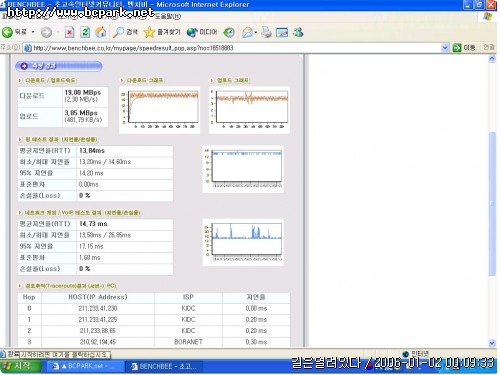Open the Mail button dropdown arrow
Screen dimensions: 500x375
(255, 33)
